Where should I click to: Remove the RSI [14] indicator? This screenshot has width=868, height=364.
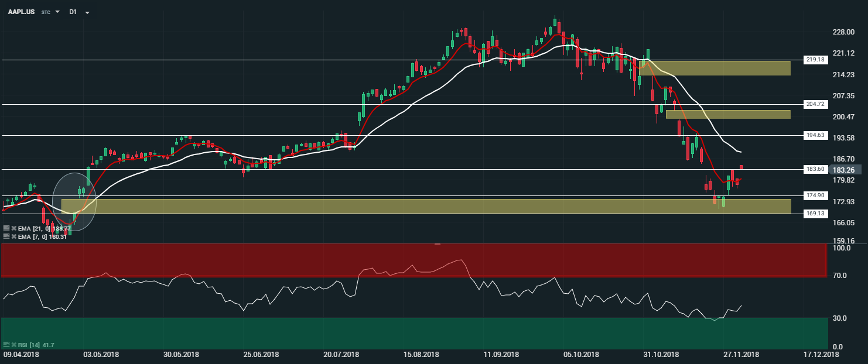click(x=13, y=345)
